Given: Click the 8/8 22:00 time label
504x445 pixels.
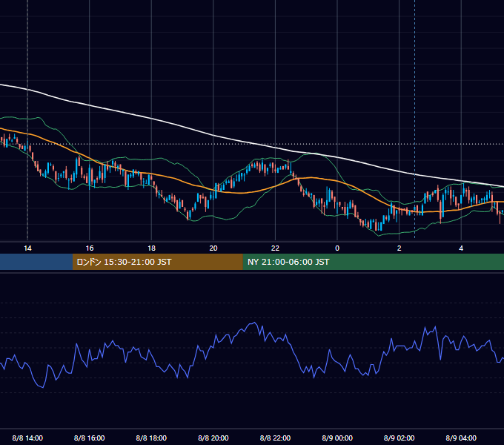Looking at the screenshot, I should point(275,438).
